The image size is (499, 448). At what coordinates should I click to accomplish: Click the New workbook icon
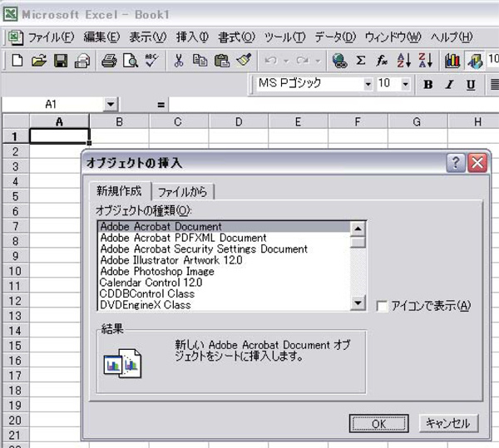tap(17, 60)
